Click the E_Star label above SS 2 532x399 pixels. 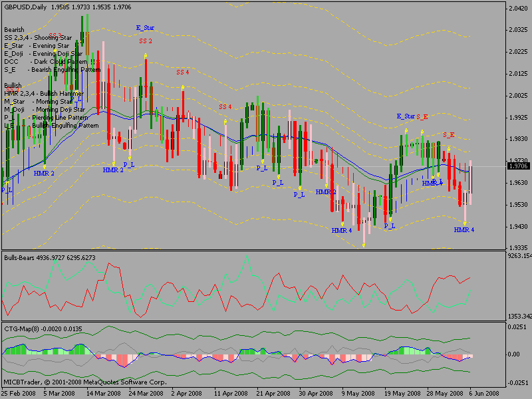click(145, 29)
